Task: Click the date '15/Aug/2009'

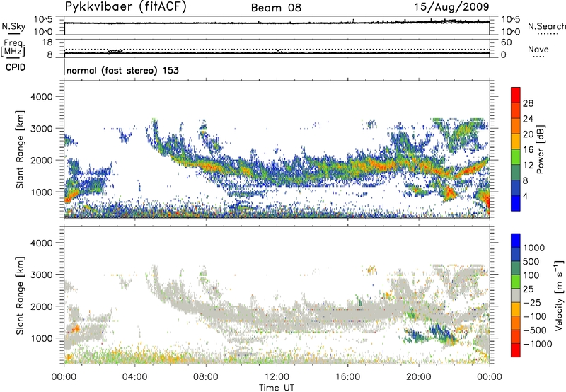Action: coord(451,6)
